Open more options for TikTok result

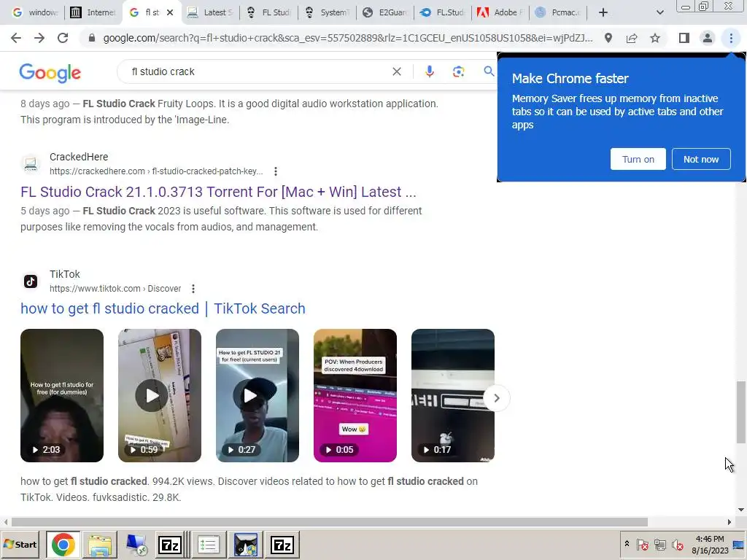(x=193, y=289)
